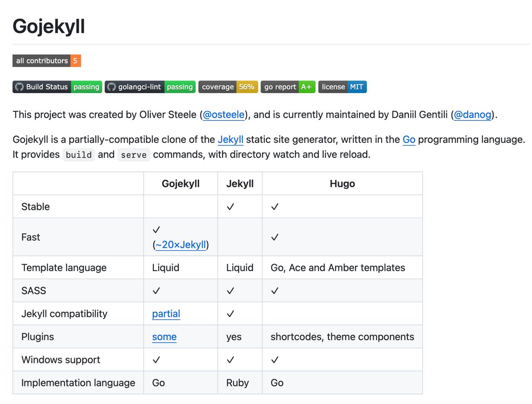Click the all contributors badge

pyautogui.click(x=47, y=61)
